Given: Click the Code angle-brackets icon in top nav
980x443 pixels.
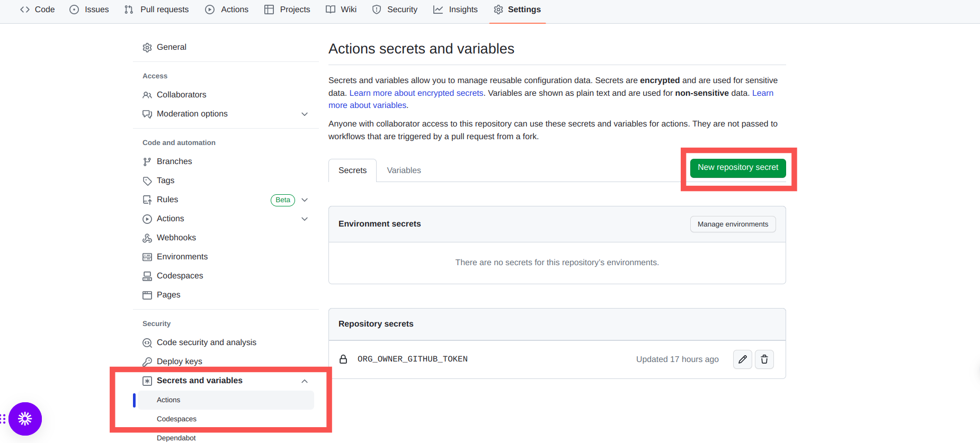Looking at the screenshot, I should click(x=25, y=10).
